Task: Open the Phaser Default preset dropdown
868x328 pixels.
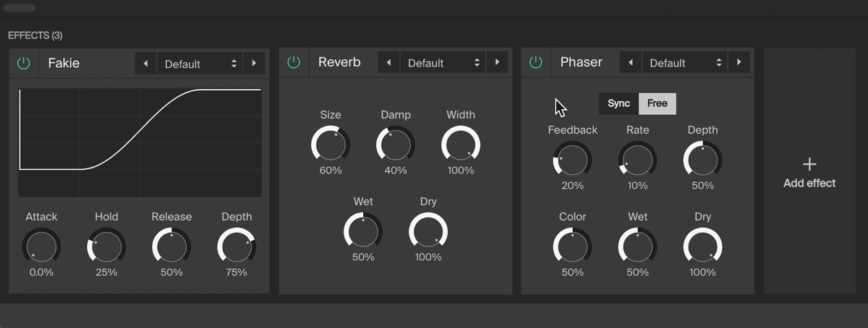Action: [685, 63]
